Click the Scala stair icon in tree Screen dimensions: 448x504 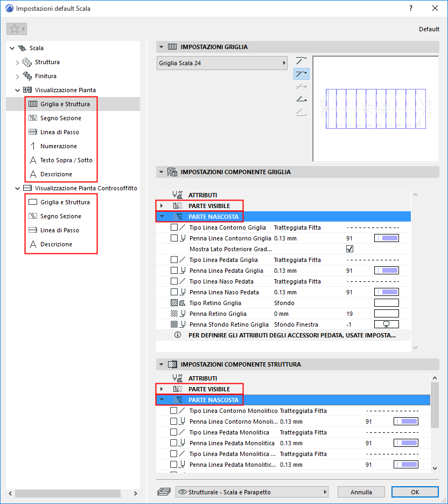point(22,48)
